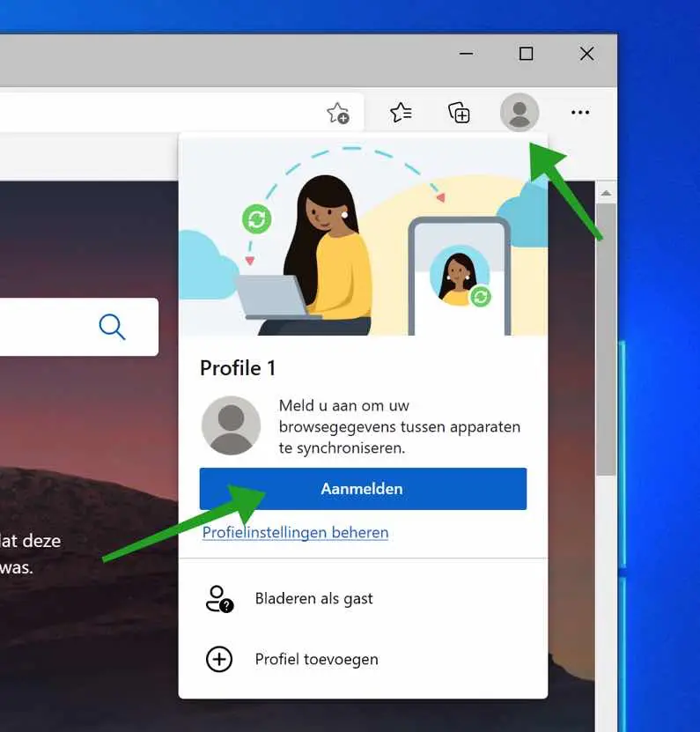Click the blue Aanmelden button

coord(363,489)
